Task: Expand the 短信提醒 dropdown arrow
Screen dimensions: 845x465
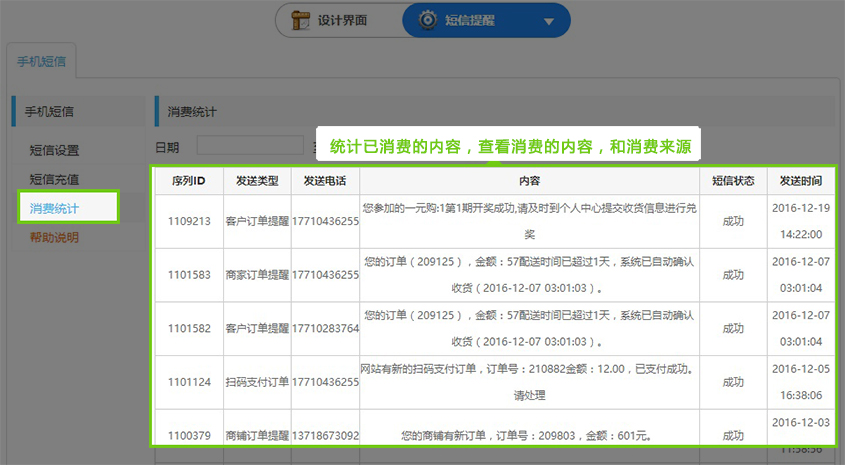Action: tap(548, 21)
